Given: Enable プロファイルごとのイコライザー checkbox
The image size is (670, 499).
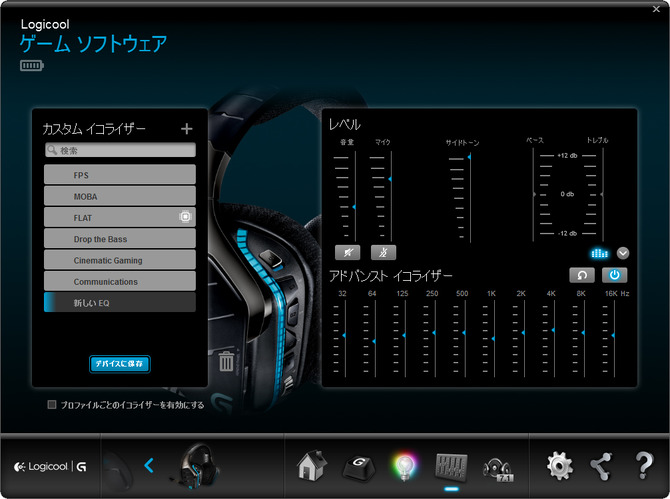Looking at the screenshot, I should pos(52,404).
